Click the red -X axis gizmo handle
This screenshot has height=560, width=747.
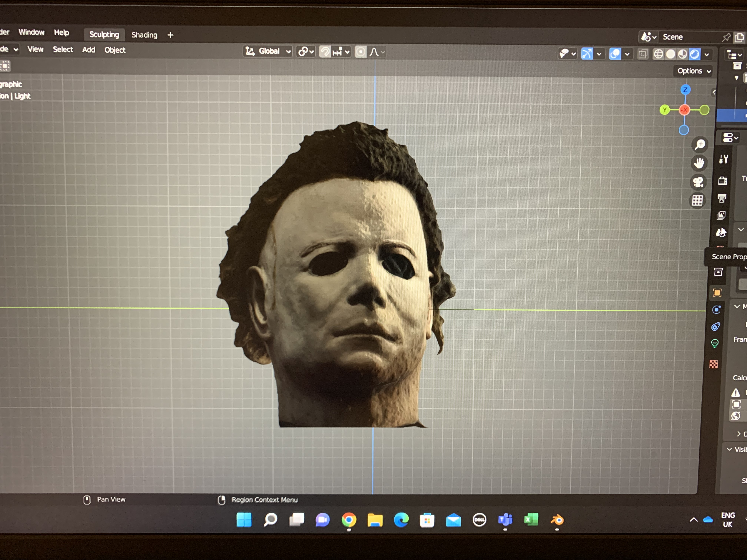click(x=685, y=110)
